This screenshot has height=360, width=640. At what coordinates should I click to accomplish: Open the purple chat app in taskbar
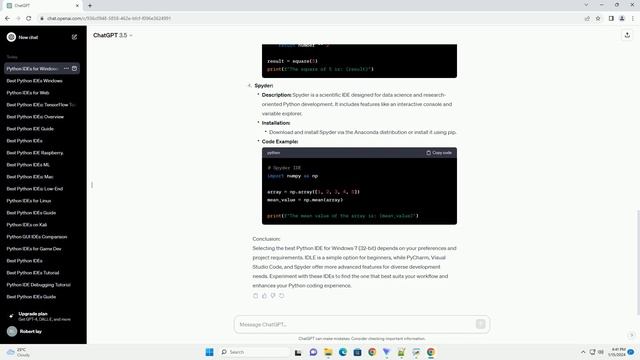[313, 352]
